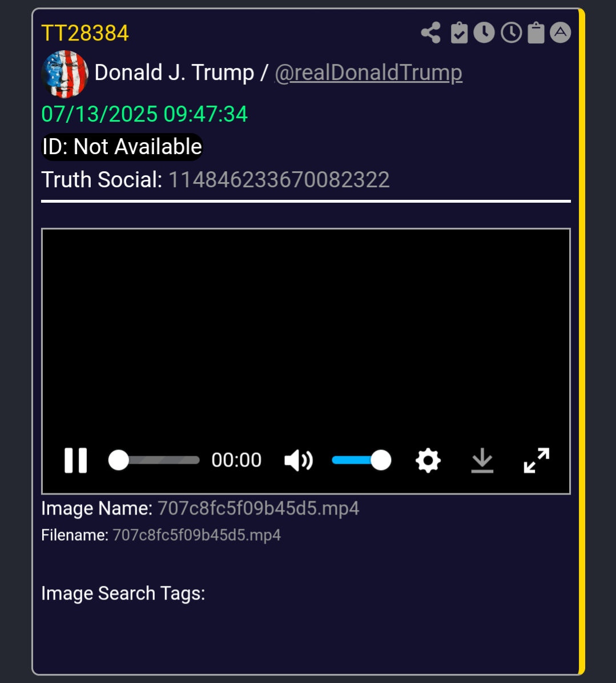Click the circled up-arrow icon
The height and width of the screenshot is (683, 616).
[x=560, y=33]
